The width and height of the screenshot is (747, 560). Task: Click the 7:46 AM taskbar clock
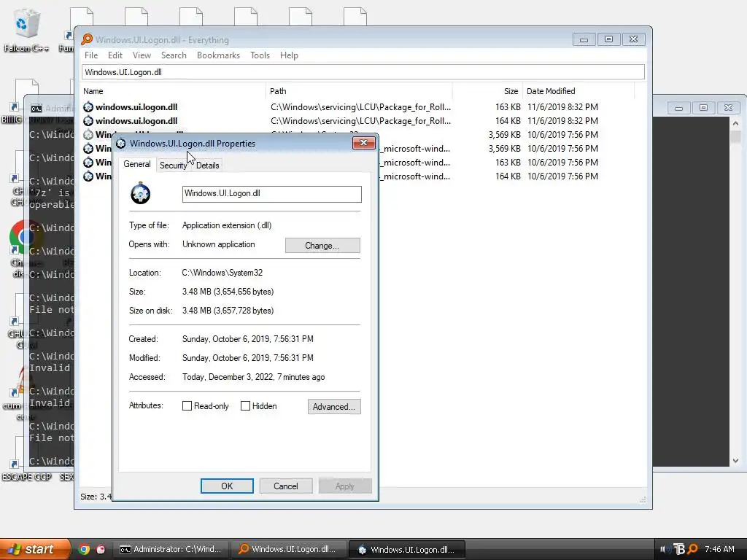(x=719, y=549)
